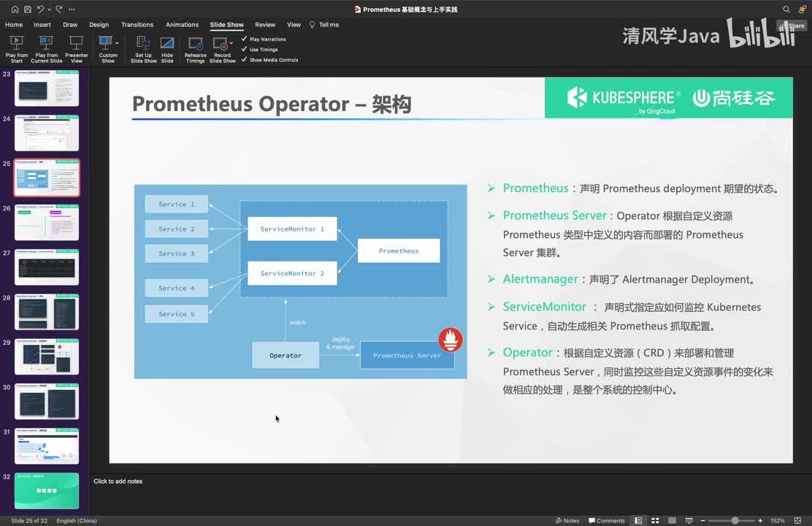This screenshot has width=812, height=526.
Task: Click the Save icon in title bar
Action: click(x=28, y=9)
